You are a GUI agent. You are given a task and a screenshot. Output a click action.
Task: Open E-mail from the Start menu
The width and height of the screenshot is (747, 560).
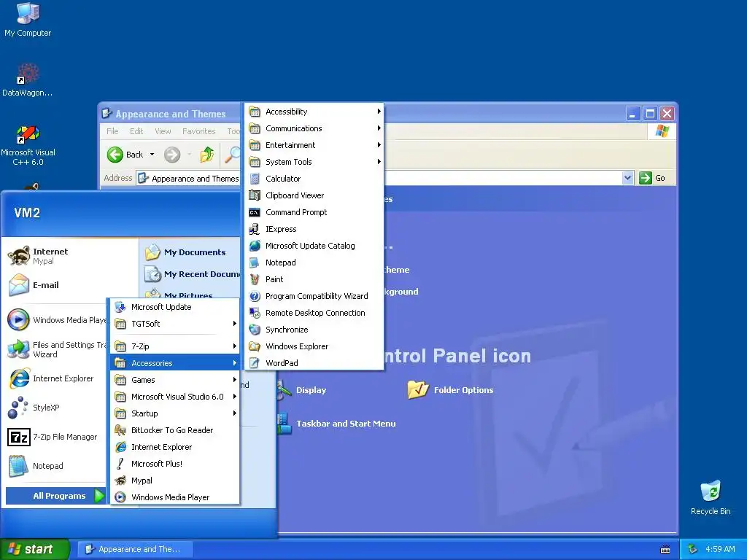click(x=71, y=285)
